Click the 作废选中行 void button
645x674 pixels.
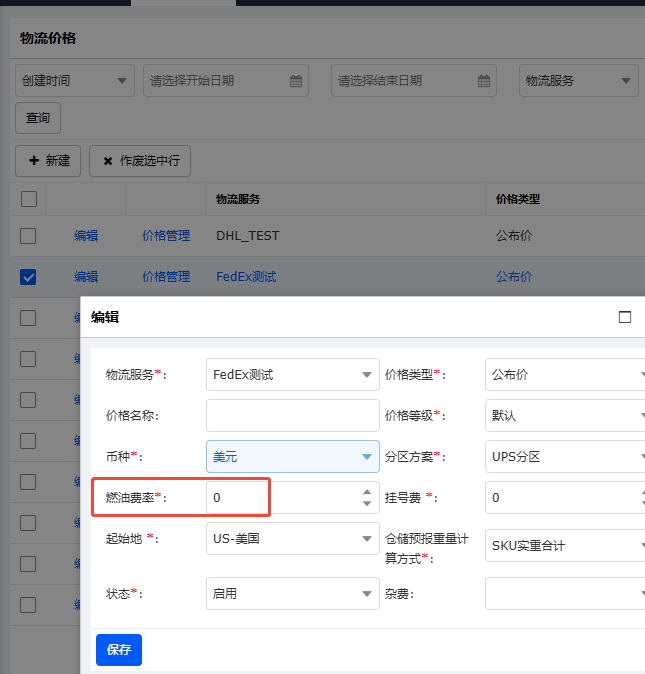pos(140,161)
